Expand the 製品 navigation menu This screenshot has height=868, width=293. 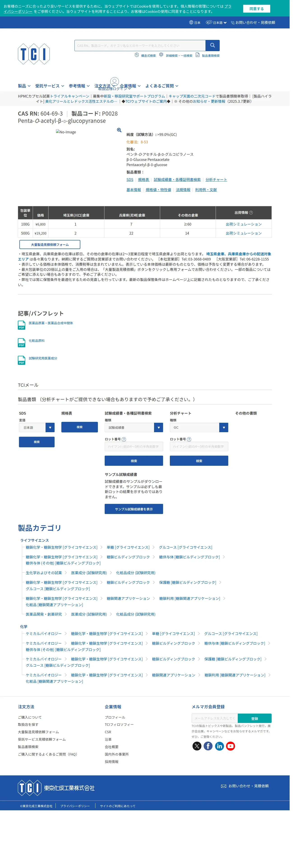coord(24,86)
